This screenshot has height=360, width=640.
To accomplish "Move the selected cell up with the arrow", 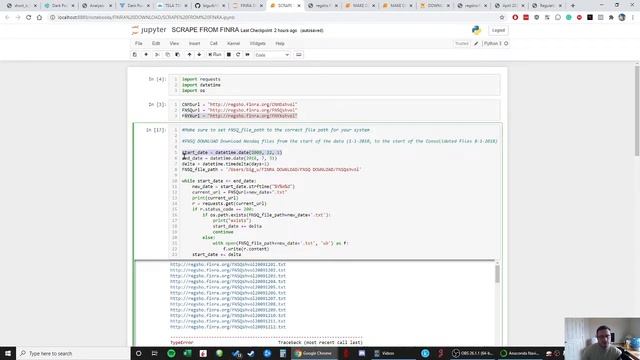I will click(189, 55).
